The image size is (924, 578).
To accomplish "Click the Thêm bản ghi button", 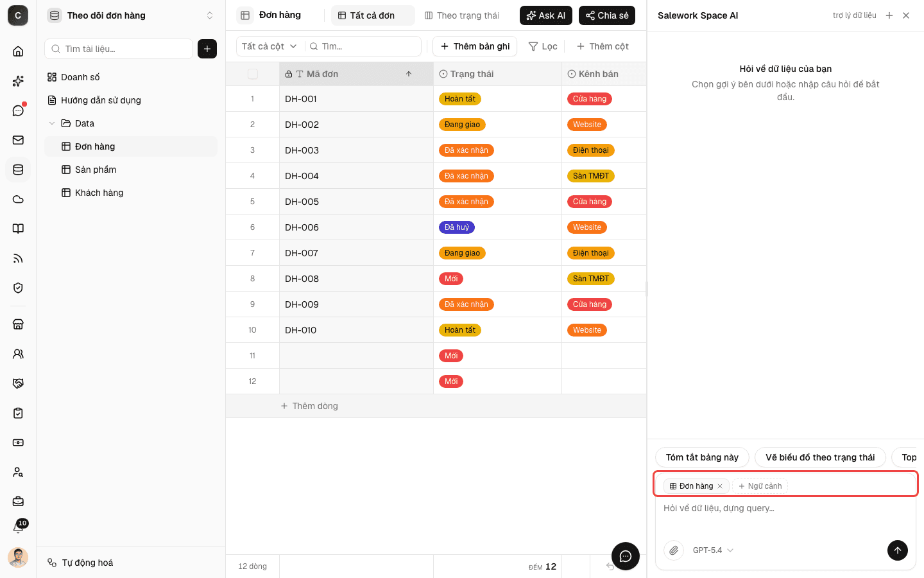I will click(475, 46).
